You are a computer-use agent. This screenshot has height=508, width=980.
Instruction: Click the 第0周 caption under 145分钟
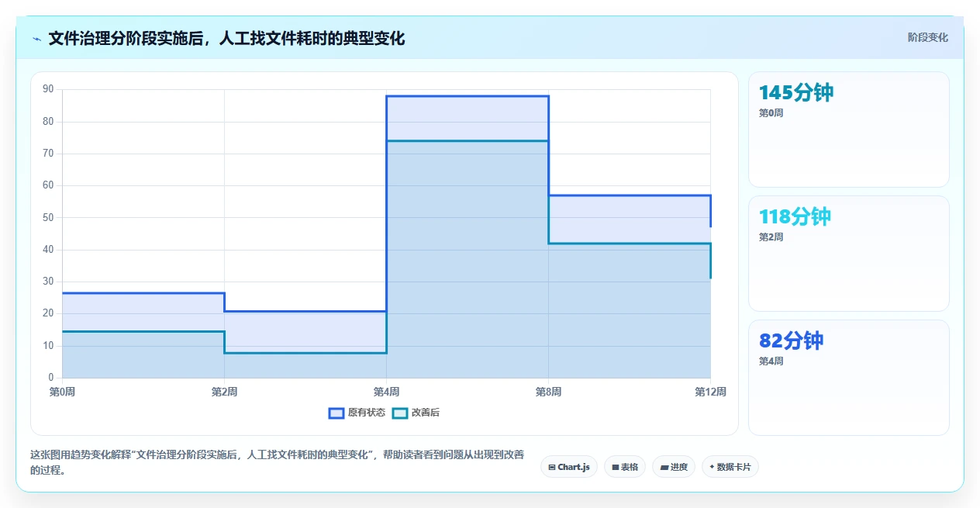click(771, 113)
